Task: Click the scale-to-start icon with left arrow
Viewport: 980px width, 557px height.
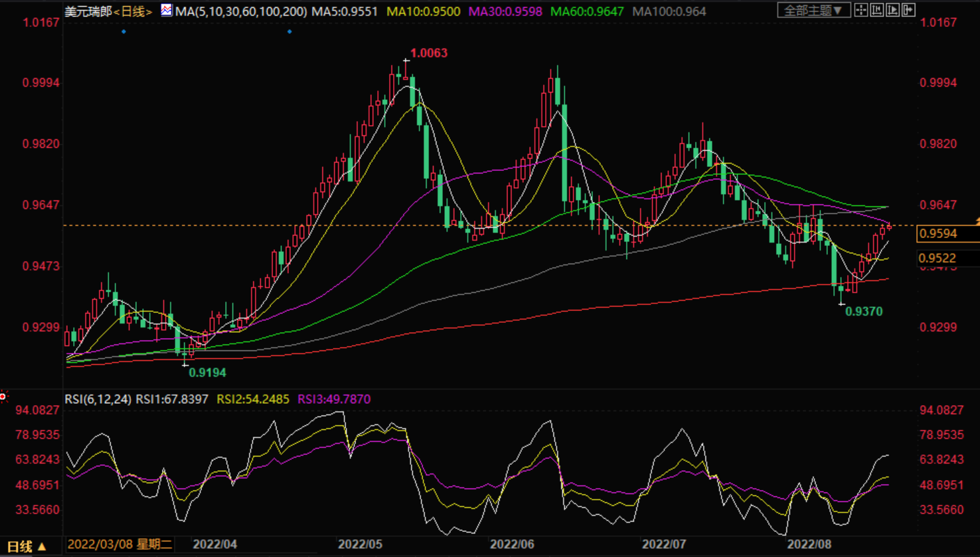Action: tap(877, 10)
